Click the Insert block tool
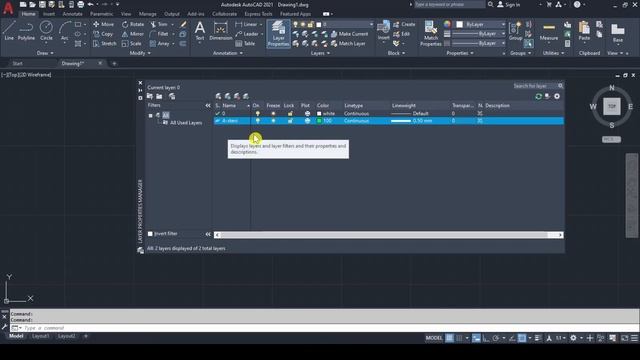The height and width of the screenshot is (360, 640). coord(383,31)
